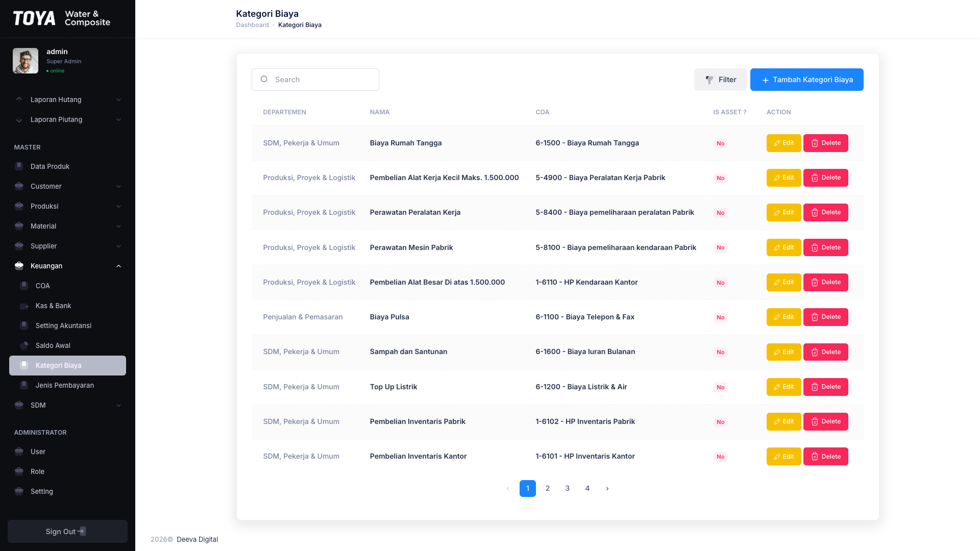This screenshot has height=551, width=980.
Task: Open Kas & Bank menu item
Action: [67, 306]
